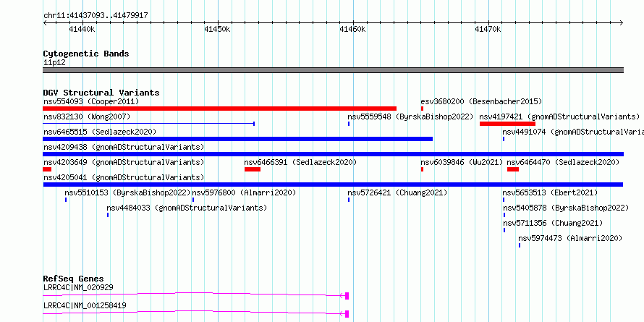
Task: Open nsv4203649 gnomAD variant label
Action: point(124,162)
